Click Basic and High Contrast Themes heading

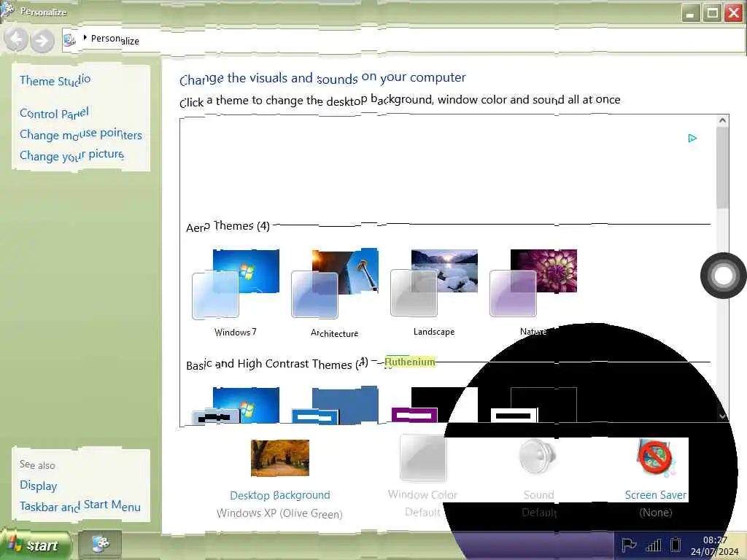276,365
